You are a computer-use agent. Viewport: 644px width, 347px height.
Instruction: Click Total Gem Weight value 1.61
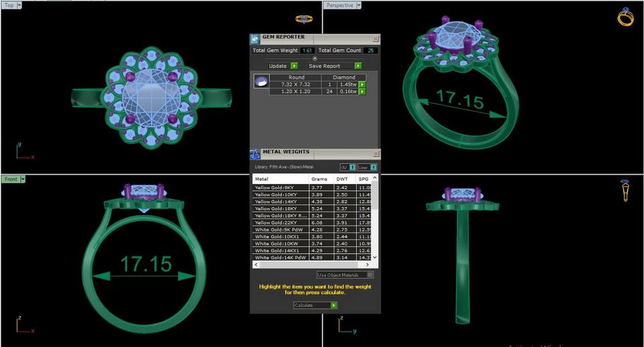[307, 50]
